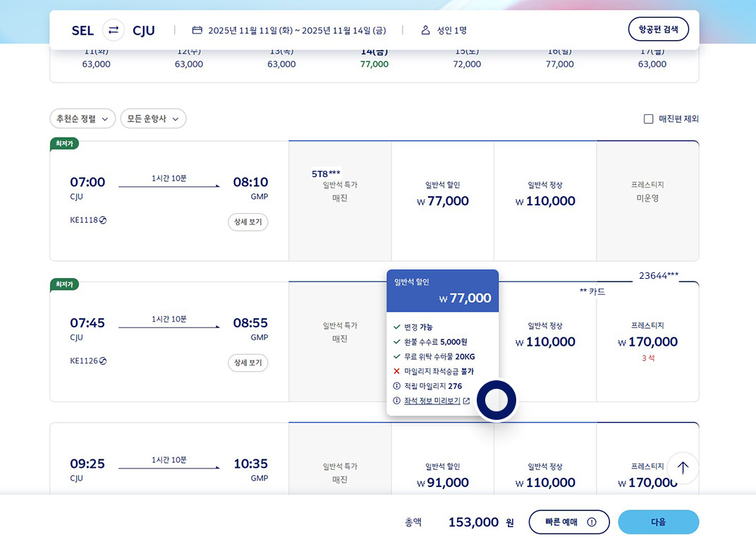Select the 15(토) 72,000 date tab

(x=467, y=59)
